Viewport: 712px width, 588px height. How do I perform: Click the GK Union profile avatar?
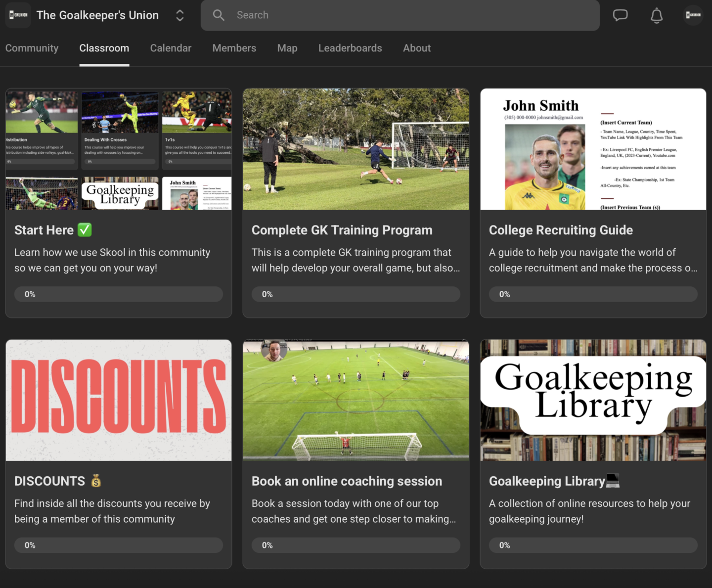click(693, 15)
